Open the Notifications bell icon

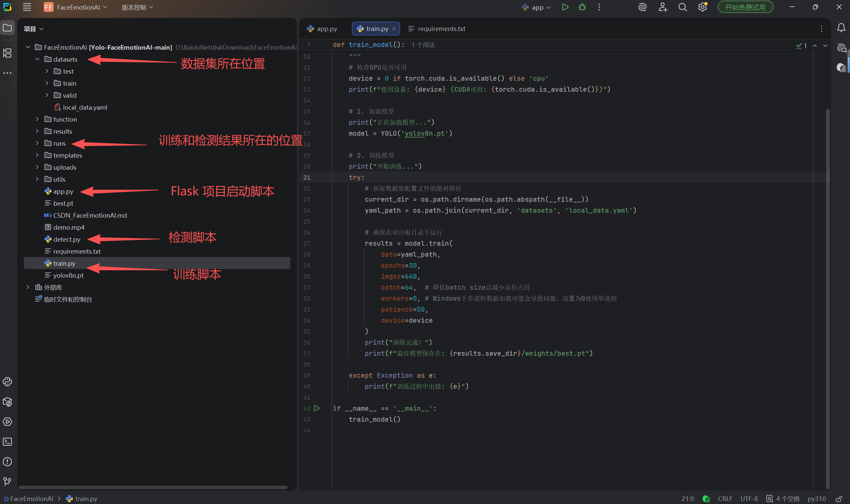tap(841, 28)
